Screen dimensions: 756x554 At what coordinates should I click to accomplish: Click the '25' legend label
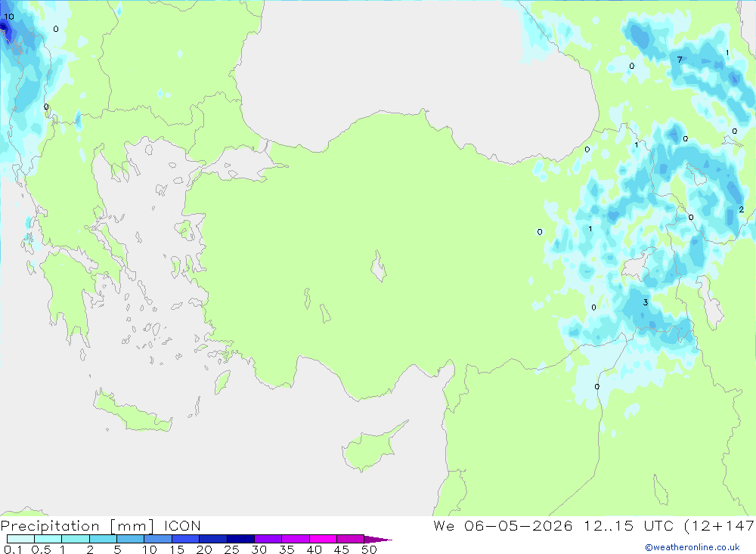pos(231,549)
